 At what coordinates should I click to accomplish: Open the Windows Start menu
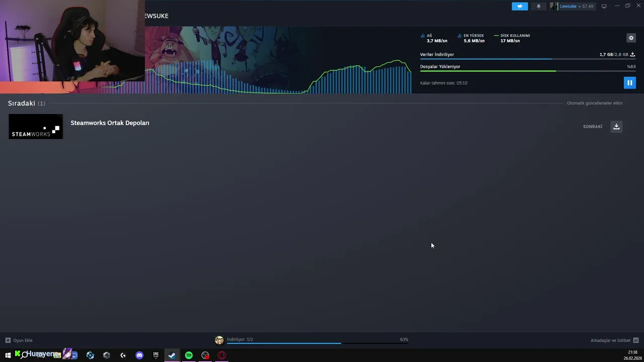click(x=8, y=355)
